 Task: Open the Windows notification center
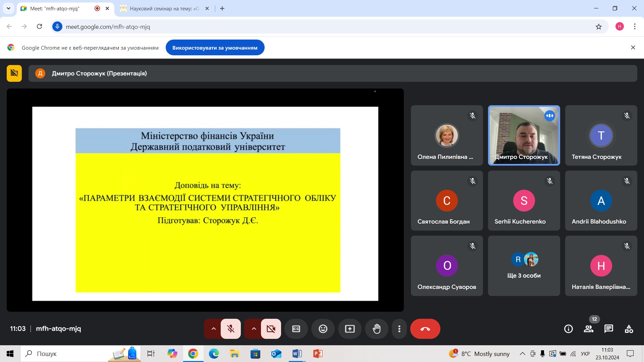point(630,354)
